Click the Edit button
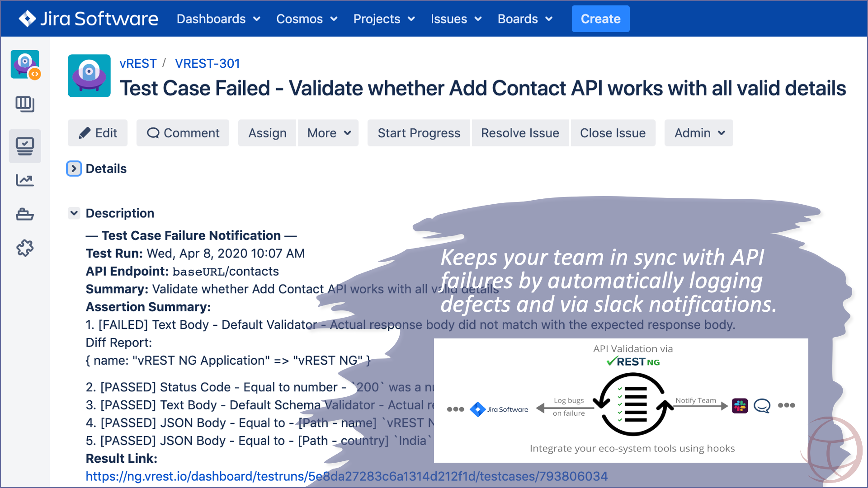 (98, 133)
